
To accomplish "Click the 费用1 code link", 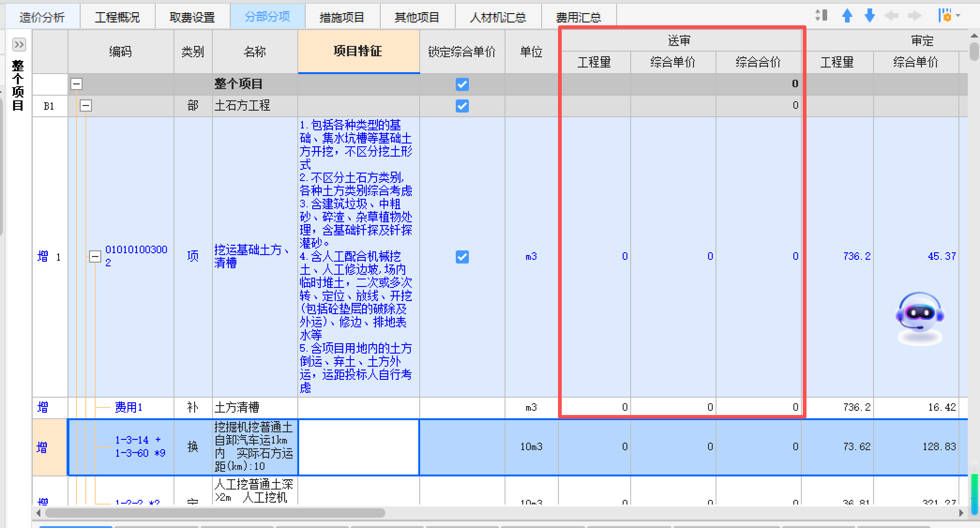I will point(128,407).
